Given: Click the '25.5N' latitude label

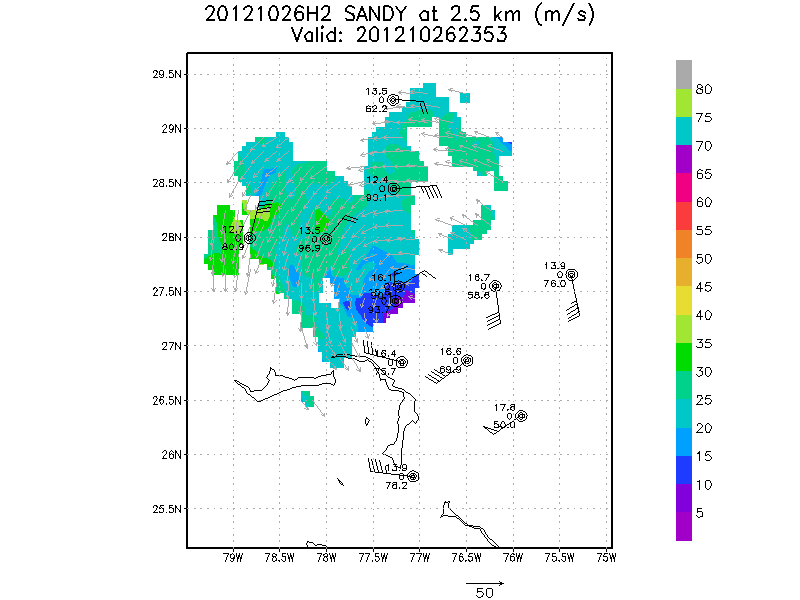Looking at the screenshot, I should [x=167, y=509].
